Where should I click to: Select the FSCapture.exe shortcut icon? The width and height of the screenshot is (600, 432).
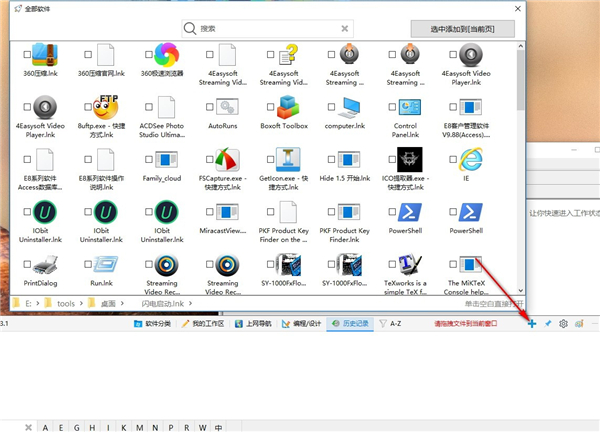(x=227, y=160)
